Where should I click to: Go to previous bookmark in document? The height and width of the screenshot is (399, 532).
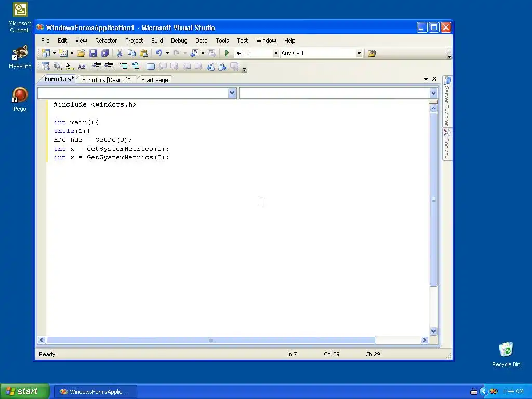click(210, 66)
